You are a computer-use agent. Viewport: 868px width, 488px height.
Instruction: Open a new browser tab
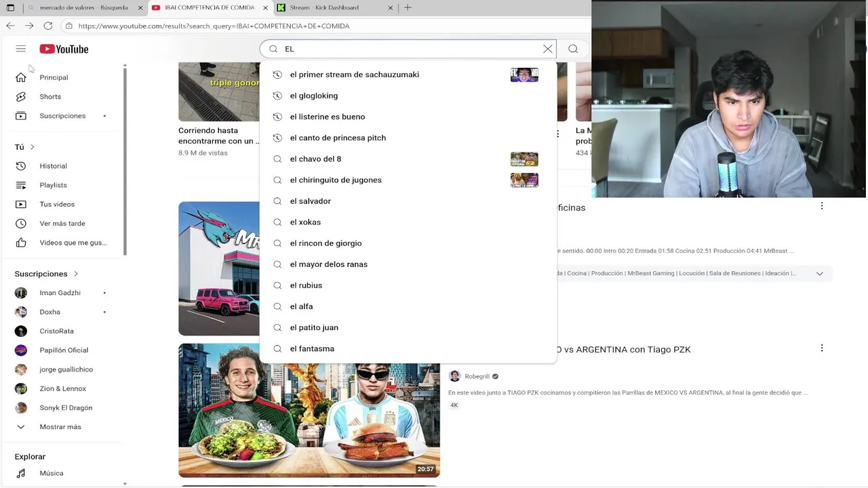pyautogui.click(x=408, y=7)
